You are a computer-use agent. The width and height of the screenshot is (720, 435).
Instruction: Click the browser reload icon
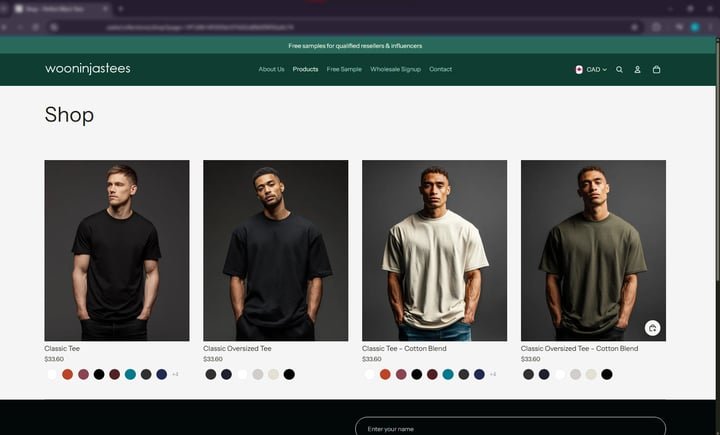pos(35,27)
